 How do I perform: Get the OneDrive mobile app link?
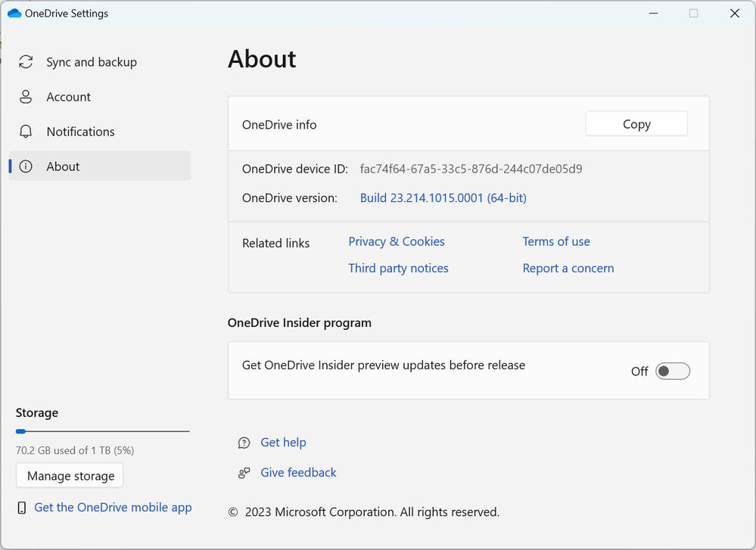click(x=113, y=508)
